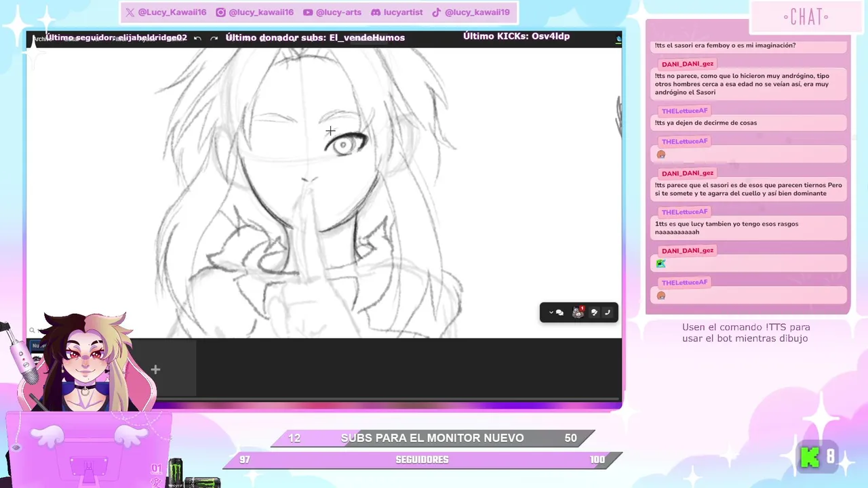Click the CHAT panel header
This screenshot has height=488, width=868.
click(x=806, y=17)
